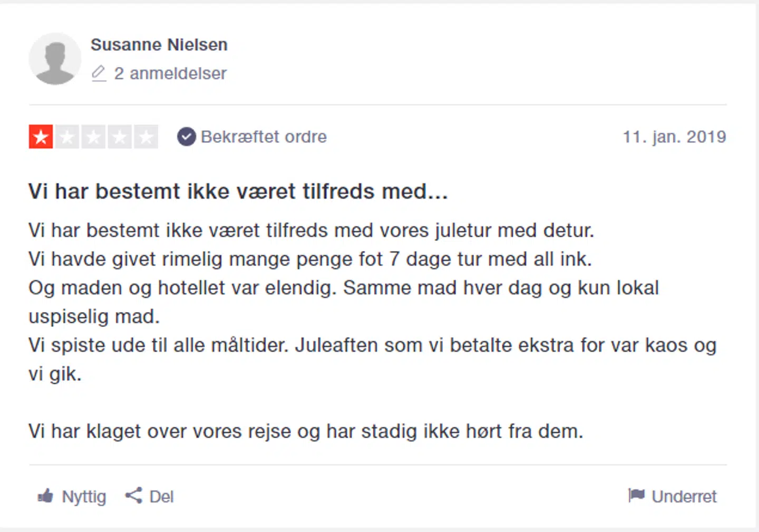
Task: Click the share icon
Action: tap(133, 496)
